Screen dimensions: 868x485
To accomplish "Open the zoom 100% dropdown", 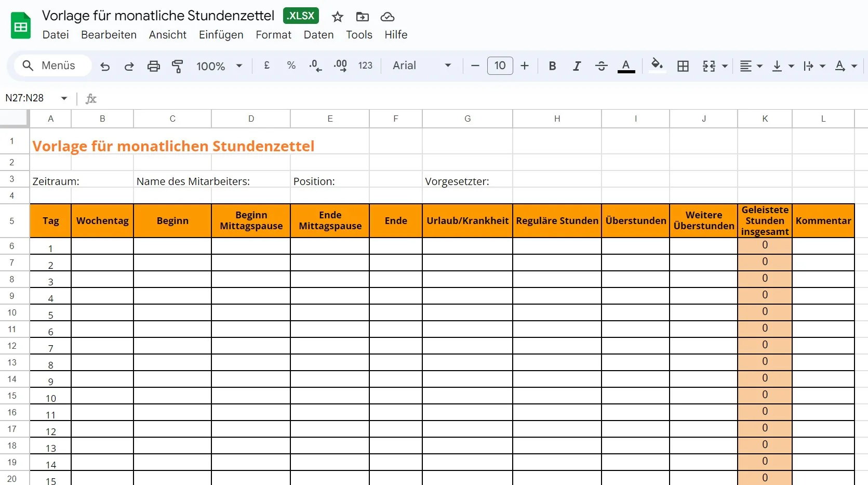I will (219, 66).
